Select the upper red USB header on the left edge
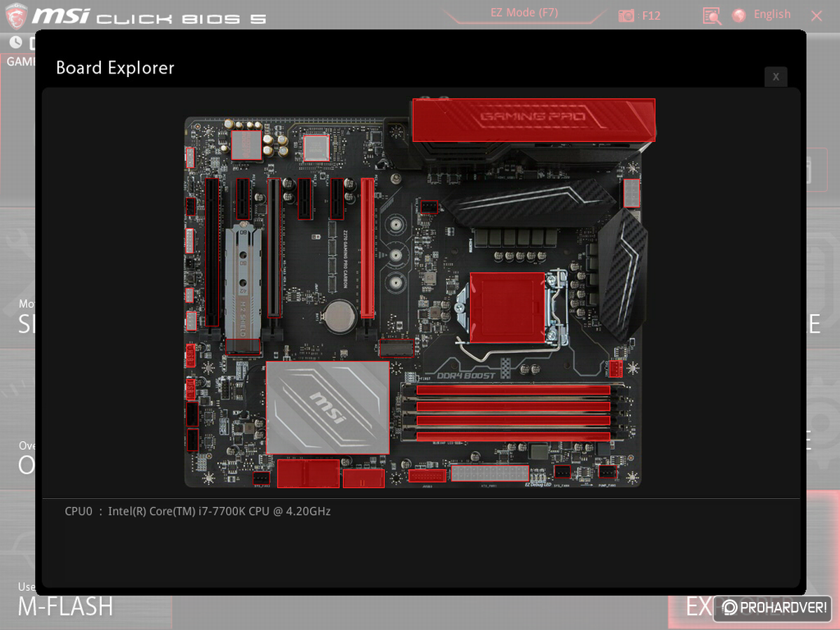Viewport: 840px width, 630px height. pos(190,356)
